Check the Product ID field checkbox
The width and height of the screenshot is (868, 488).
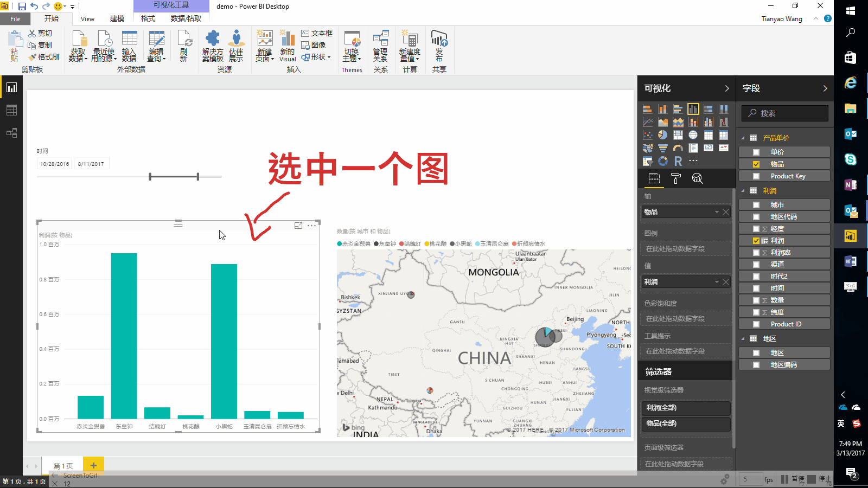tap(756, 324)
